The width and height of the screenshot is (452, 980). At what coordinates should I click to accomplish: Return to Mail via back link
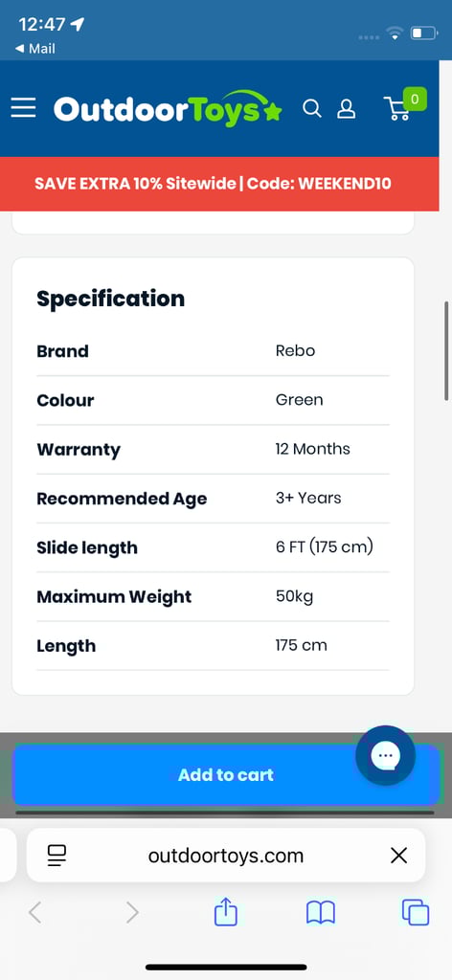(34, 48)
